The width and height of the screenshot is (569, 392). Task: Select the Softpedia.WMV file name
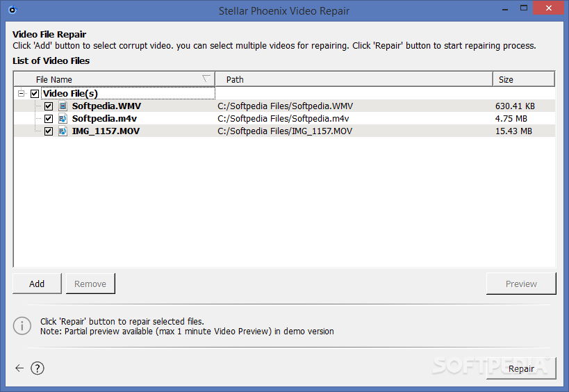click(106, 106)
